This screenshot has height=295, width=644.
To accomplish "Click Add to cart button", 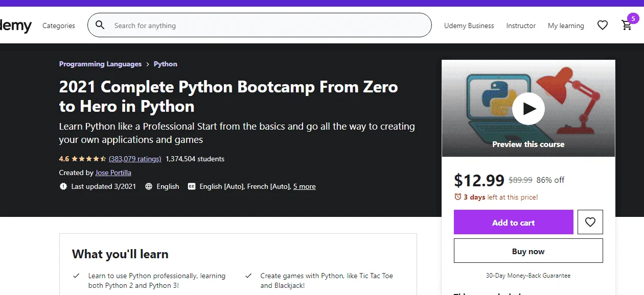I will (514, 222).
